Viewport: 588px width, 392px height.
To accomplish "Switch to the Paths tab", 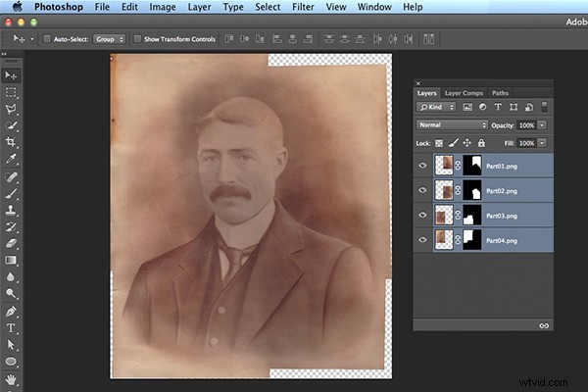I will click(x=500, y=93).
